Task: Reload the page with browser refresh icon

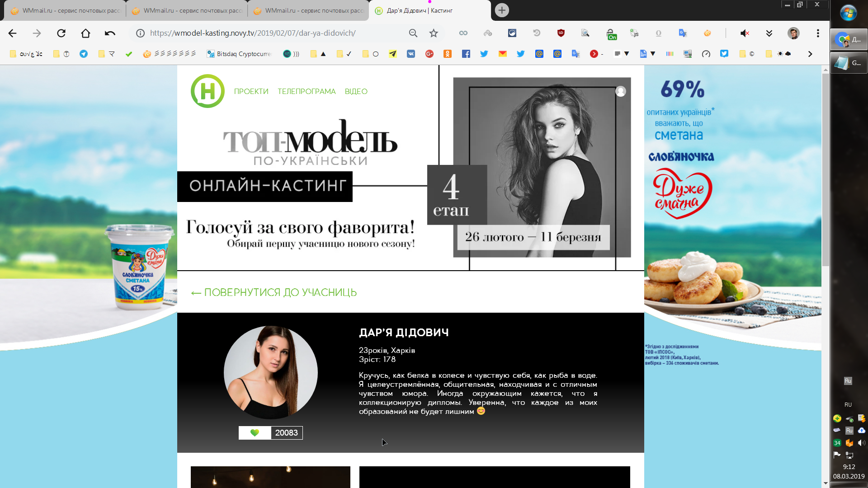Action: pos(61,33)
